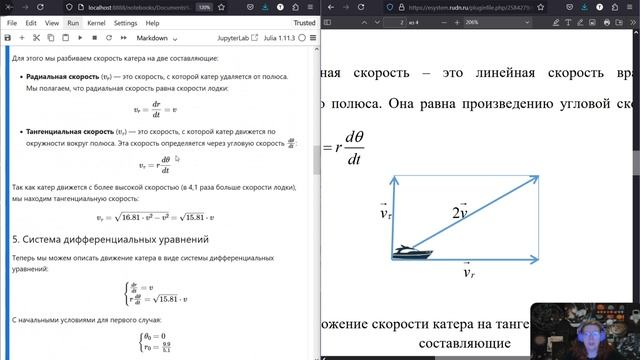Click the webcam overlay thumbnail
The image size is (640, 360).
585,331
